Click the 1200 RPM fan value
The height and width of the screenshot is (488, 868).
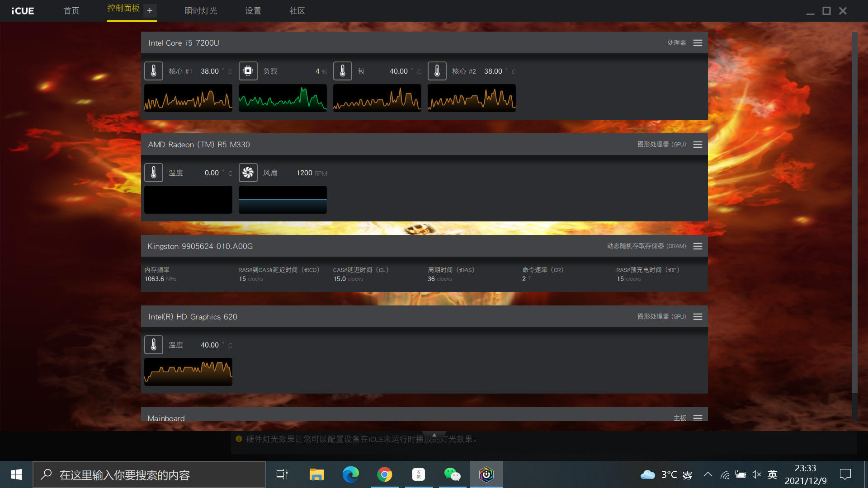tap(311, 173)
